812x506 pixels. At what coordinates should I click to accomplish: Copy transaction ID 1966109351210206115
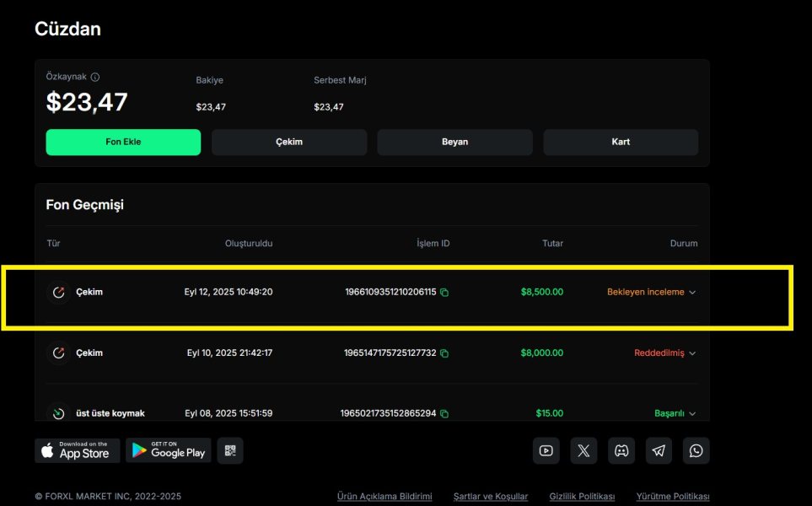444,292
